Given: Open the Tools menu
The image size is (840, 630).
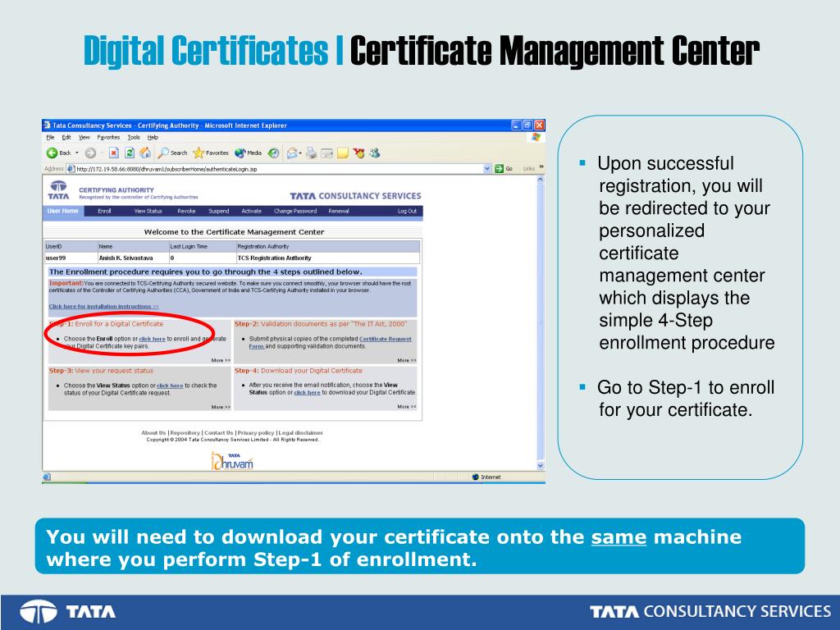Looking at the screenshot, I should click(134, 138).
